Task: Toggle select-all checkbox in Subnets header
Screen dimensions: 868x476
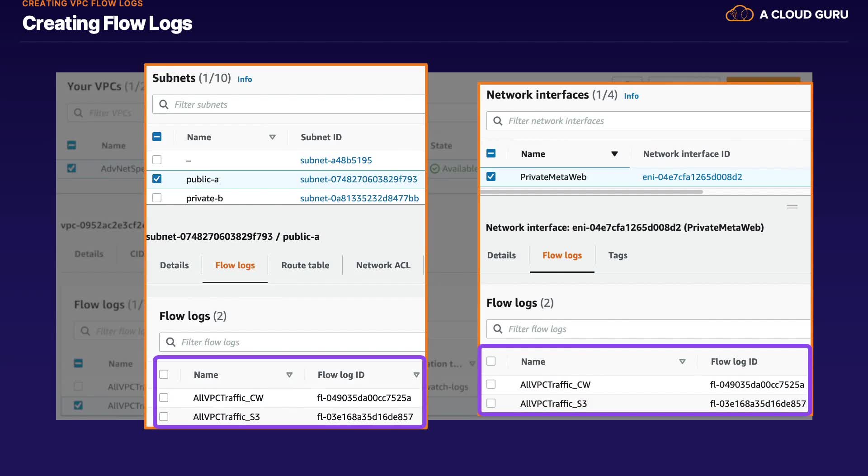Action: [157, 137]
